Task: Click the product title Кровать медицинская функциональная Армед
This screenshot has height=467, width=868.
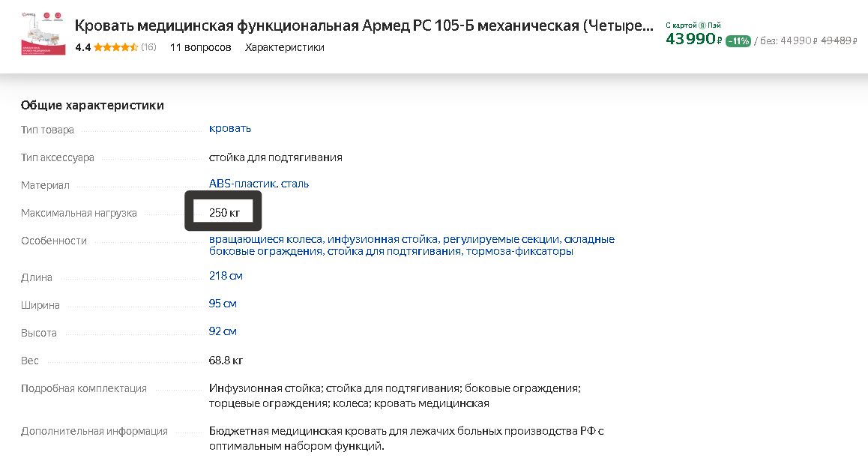Action: click(x=364, y=26)
